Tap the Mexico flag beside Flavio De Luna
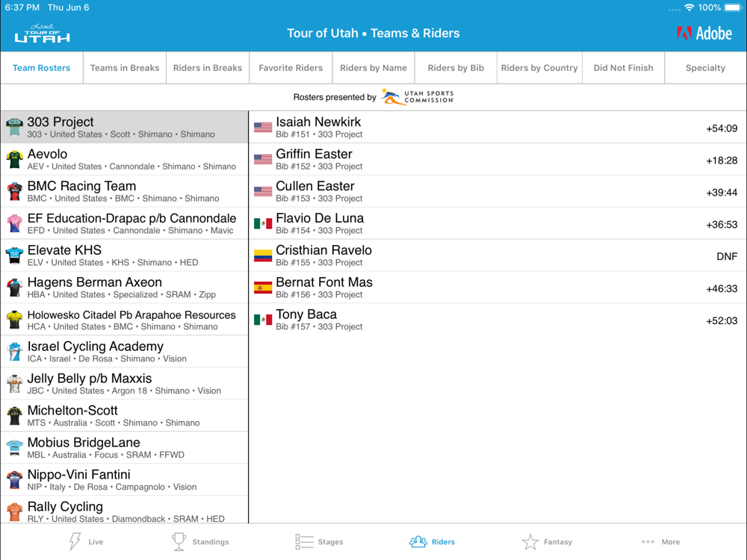This screenshot has height=560, width=747. coord(263,223)
